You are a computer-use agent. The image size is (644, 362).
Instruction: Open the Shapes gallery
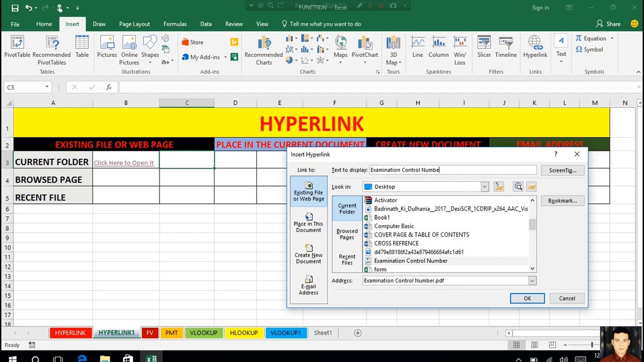tap(150, 50)
